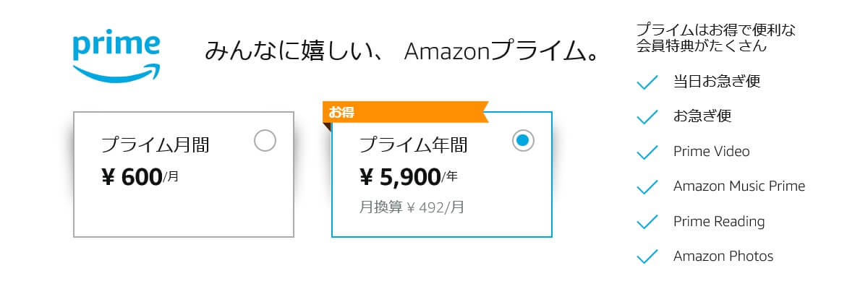Viewport: 868px width, 289px height.
Task: Click the 当日お急ぎ便 benefit label
Action: click(717, 82)
